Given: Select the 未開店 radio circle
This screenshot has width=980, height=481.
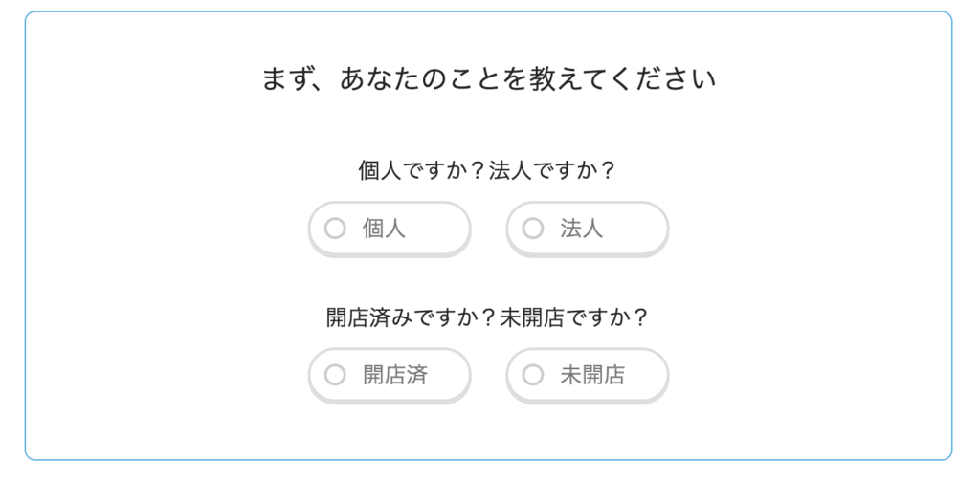Looking at the screenshot, I should coord(533,375).
